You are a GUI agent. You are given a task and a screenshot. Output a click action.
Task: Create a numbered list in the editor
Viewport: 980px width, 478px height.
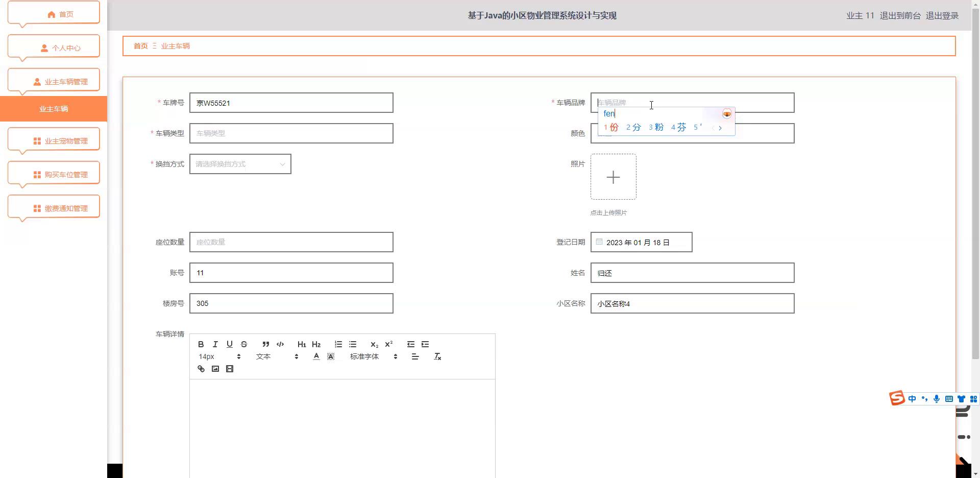(338, 344)
